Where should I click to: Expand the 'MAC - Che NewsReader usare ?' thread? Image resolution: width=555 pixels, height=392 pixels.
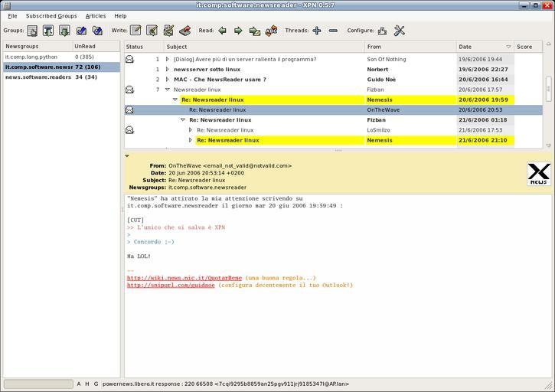(x=168, y=80)
